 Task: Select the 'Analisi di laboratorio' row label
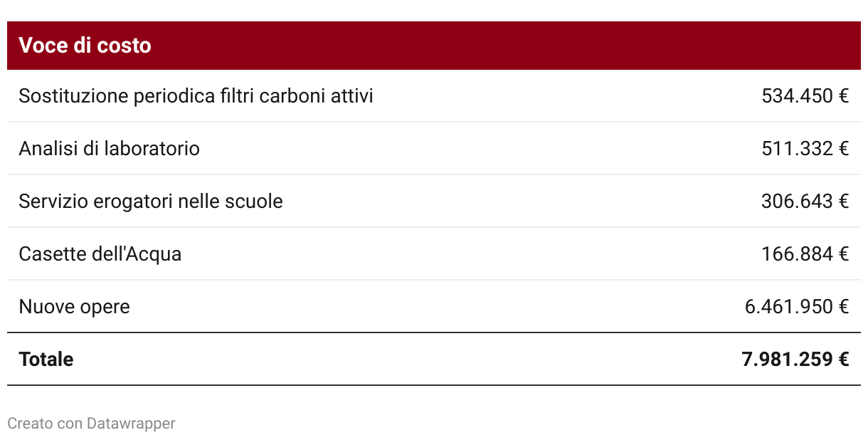pos(109,148)
